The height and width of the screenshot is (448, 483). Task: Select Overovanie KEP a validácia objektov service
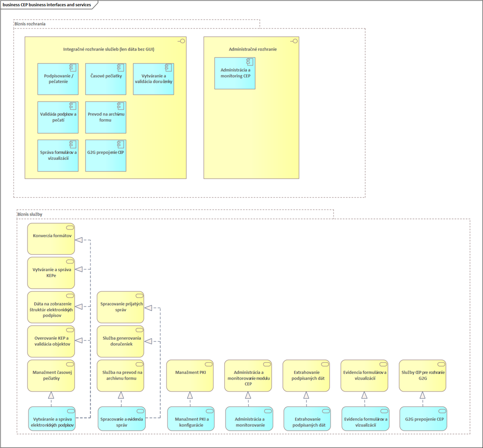click(51, 341)
